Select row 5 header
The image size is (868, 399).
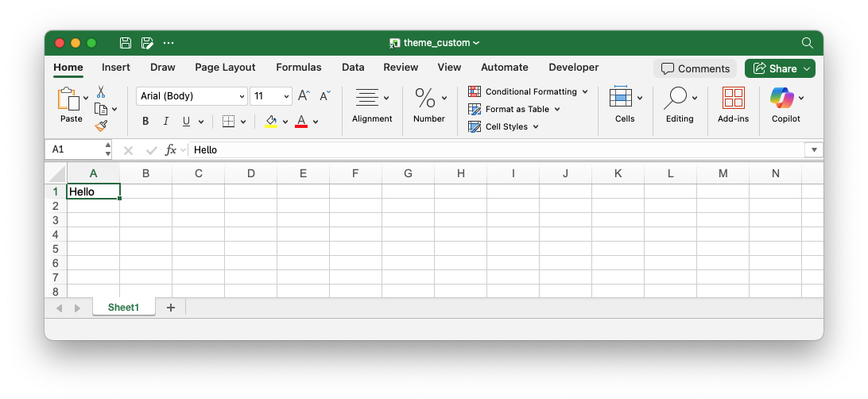pos(56,249)
